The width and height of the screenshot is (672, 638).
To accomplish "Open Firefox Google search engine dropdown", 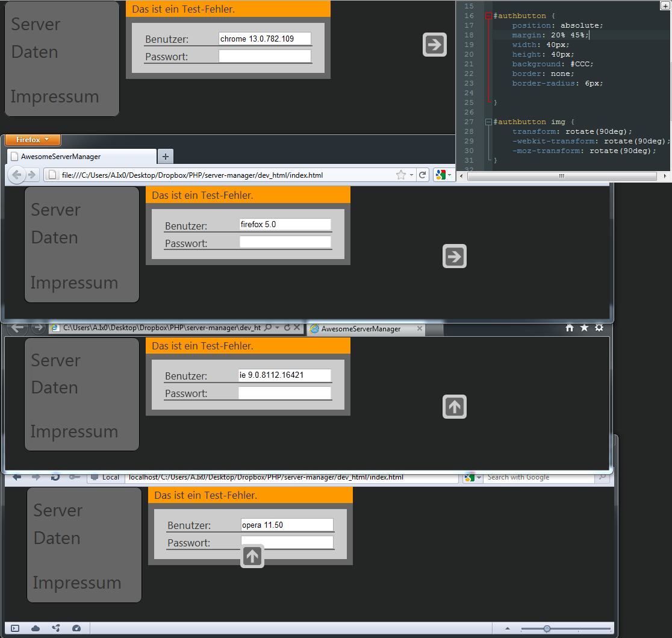I will tap(443, 175).
